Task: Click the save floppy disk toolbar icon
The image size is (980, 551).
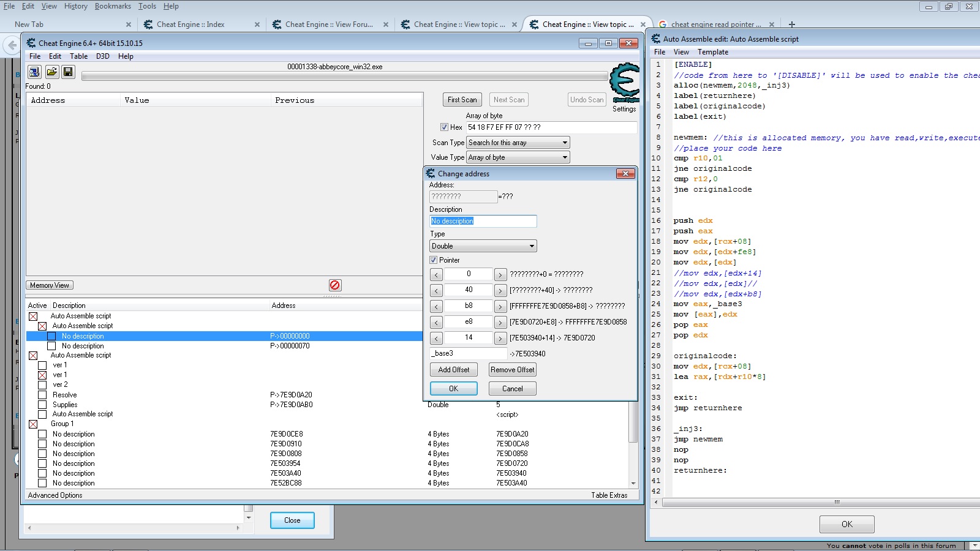Action: [68, 72]
